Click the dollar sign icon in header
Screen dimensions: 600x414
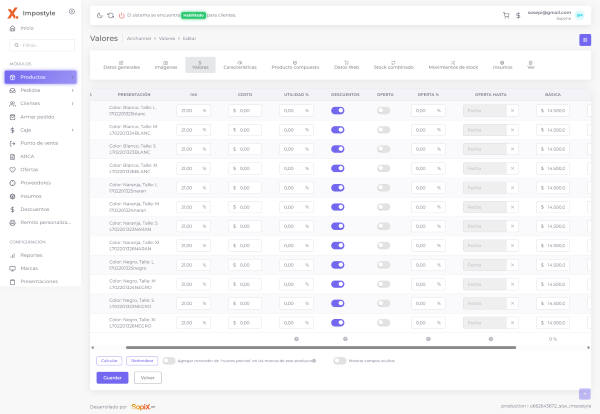pyautogui.click(x=519, y=15)
